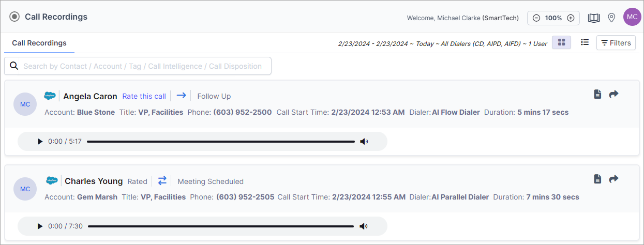This screenshot has width=644, height=245.
Task: Open transcript document icon for Angela Caron
Action: [x=597, y=94]
